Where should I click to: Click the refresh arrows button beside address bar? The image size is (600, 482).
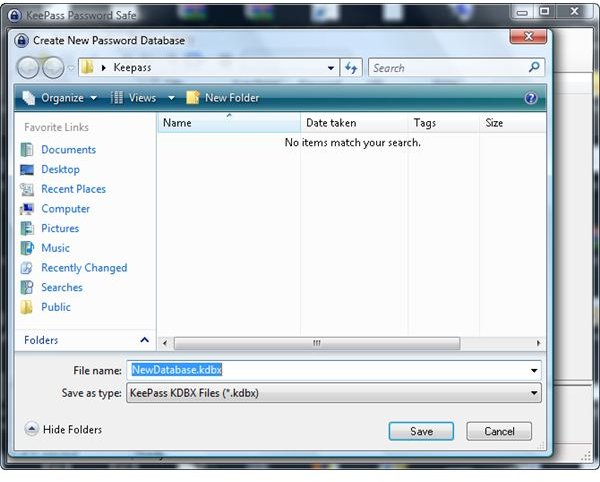pos(351,68)
